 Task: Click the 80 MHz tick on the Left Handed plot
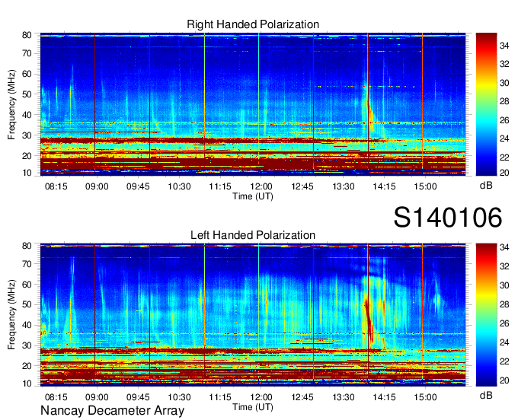27,246
